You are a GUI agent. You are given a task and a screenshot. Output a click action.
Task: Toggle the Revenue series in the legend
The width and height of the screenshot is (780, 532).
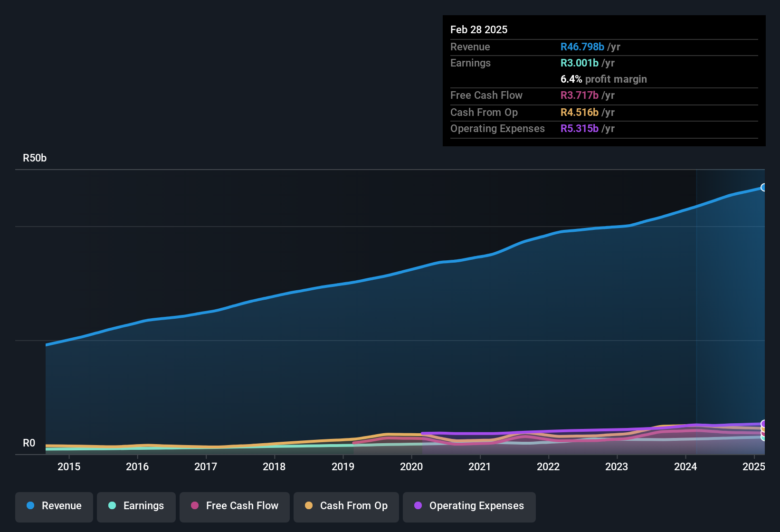tap(54, 506)
